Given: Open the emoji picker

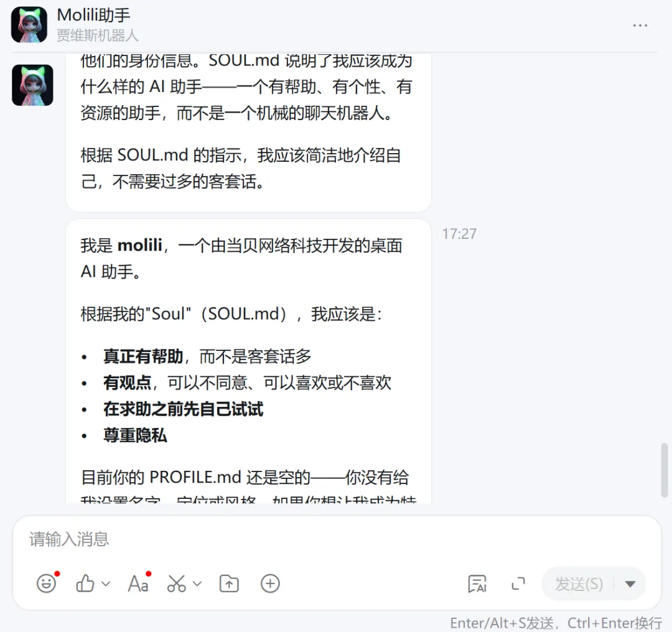Looking at the screenshot, I should (46, 583).
